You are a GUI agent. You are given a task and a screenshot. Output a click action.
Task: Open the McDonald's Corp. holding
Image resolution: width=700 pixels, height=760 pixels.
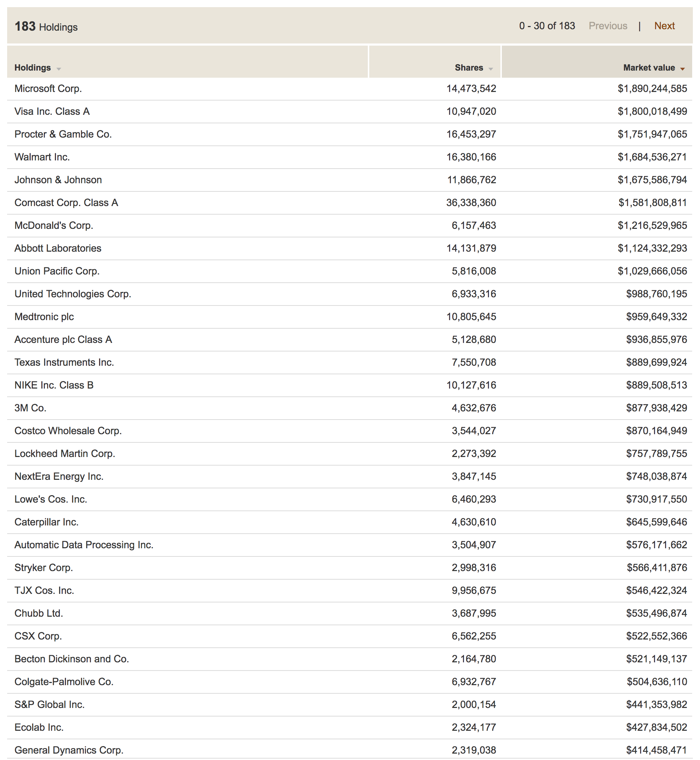click(53, 225)
